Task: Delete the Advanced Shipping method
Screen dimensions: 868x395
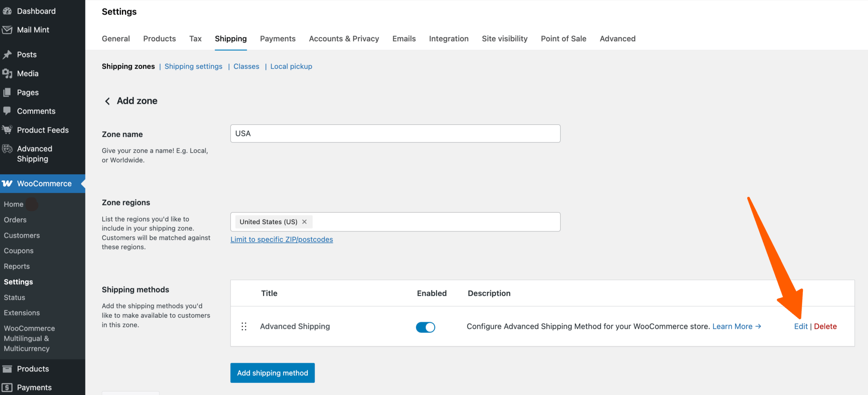Action: (x=825, y=326)
